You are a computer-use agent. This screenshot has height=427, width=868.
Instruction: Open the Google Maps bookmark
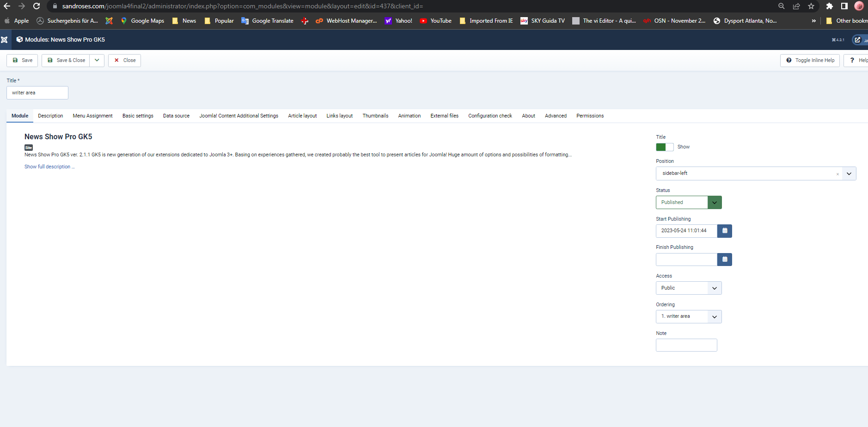(142, 21)
